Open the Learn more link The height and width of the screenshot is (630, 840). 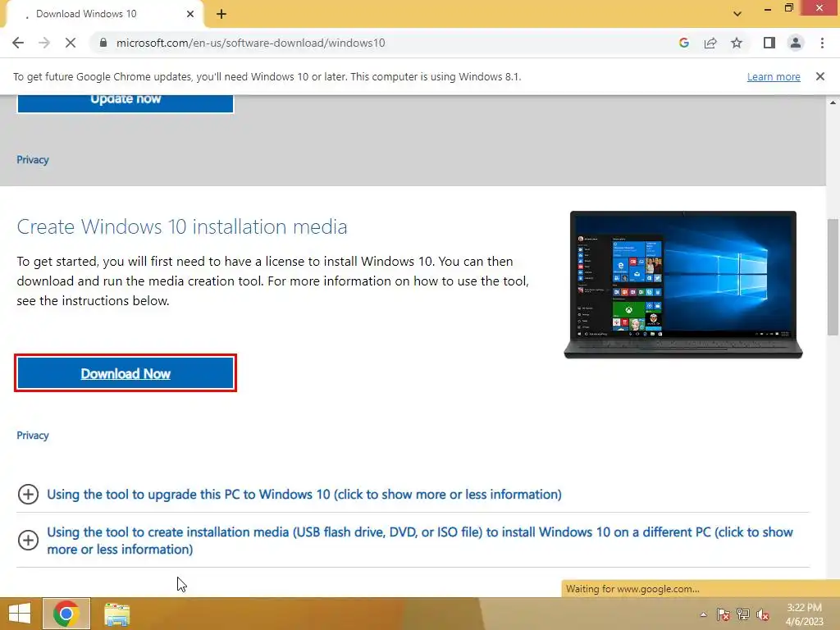[x=774, y=76]
